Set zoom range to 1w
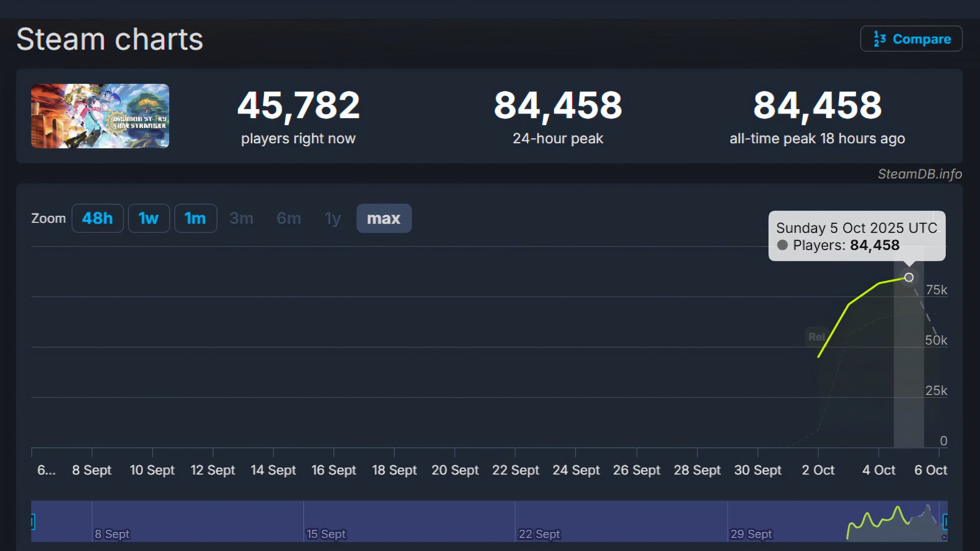 click(149, 218)
